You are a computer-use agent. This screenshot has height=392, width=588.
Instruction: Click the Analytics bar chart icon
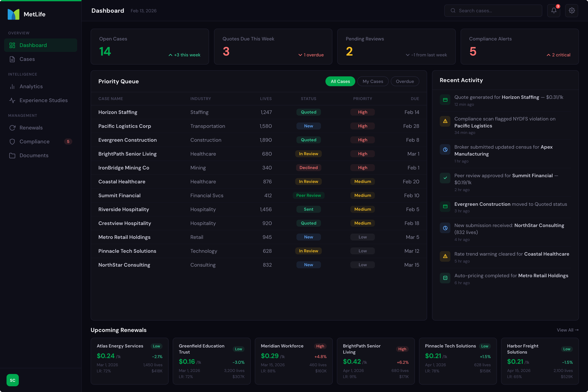(12, 87)
